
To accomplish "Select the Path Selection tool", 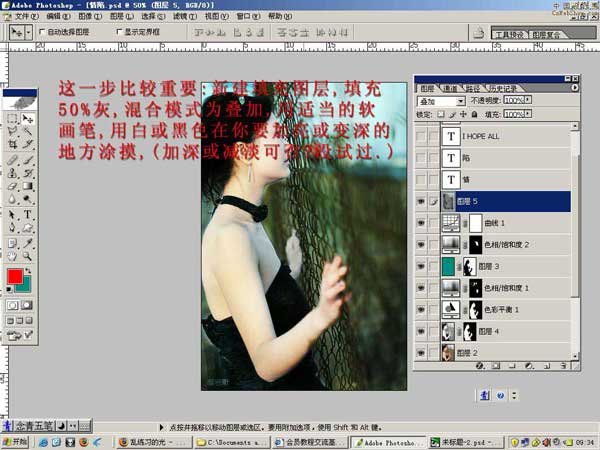I will pos(12,215).
